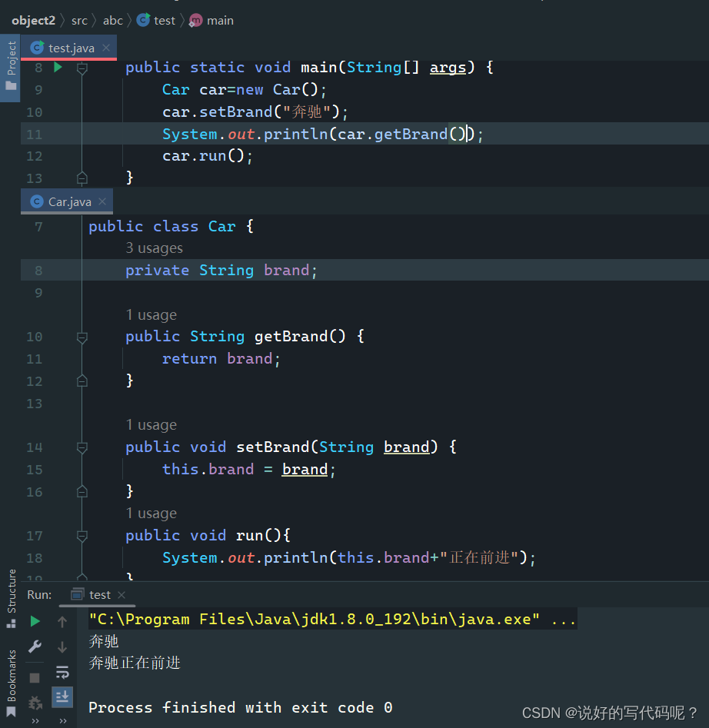Screen dimensions: 709x728
Task: Click 'car.run();' in test.java
Action: 208,156
